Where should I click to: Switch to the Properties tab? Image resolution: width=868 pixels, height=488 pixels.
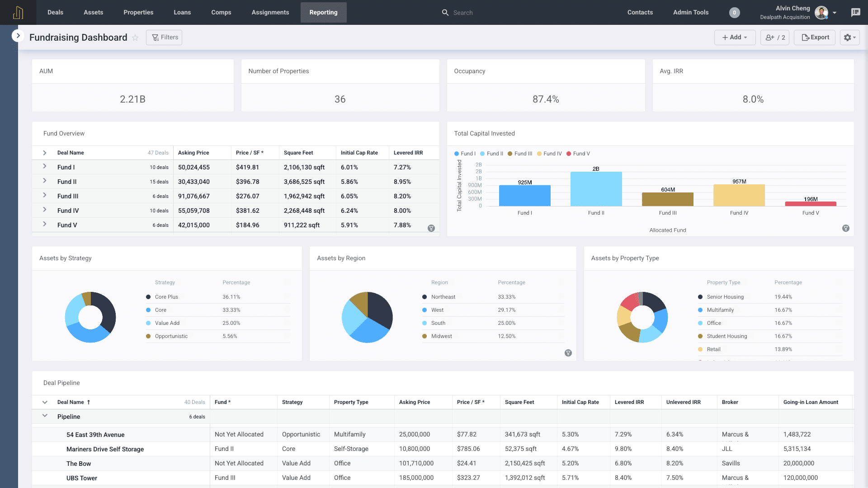pyautogui.click(x=138, y=12)
